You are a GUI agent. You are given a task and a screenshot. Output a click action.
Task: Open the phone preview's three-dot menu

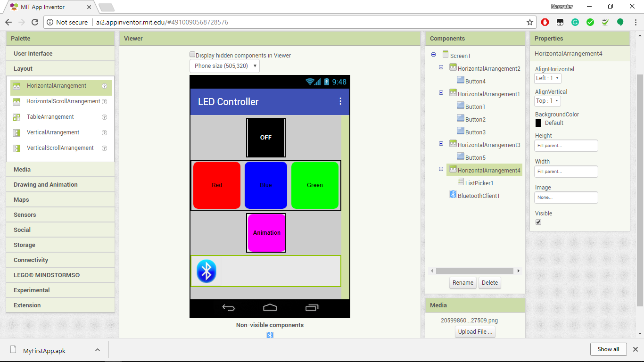pyautogui.click(x=340, y=101)
